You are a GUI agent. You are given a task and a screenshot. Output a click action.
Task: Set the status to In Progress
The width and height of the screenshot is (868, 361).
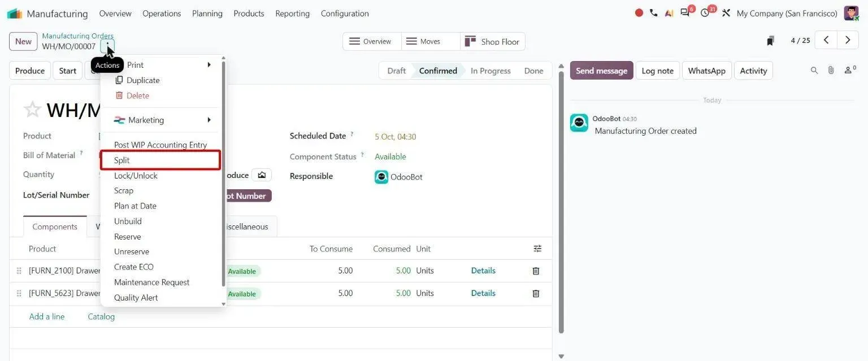(491, 71)
